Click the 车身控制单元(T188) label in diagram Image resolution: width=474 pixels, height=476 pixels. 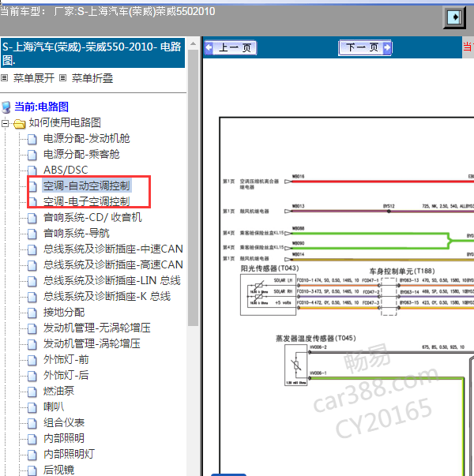pyautogui.click(x=402, y=271)
